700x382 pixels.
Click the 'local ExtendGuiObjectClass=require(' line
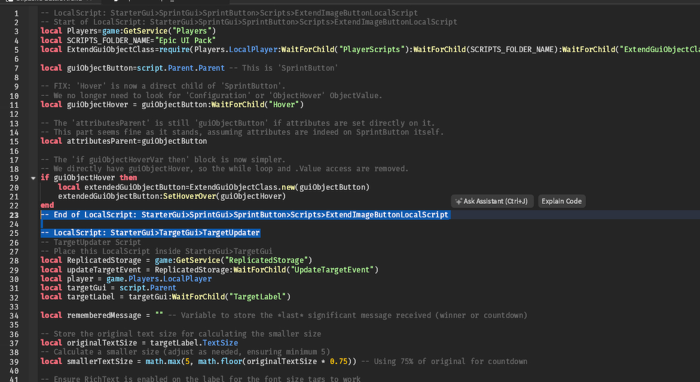coord(370,50)
